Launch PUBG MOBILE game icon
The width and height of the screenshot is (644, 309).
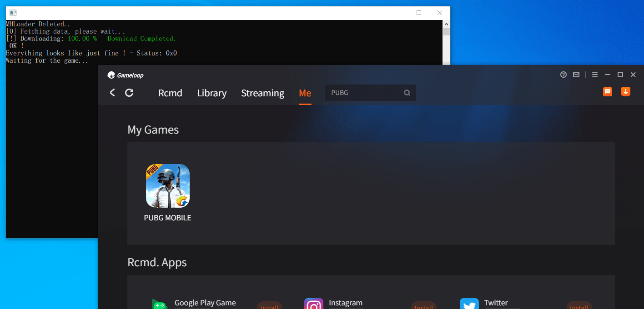[168, 186]
